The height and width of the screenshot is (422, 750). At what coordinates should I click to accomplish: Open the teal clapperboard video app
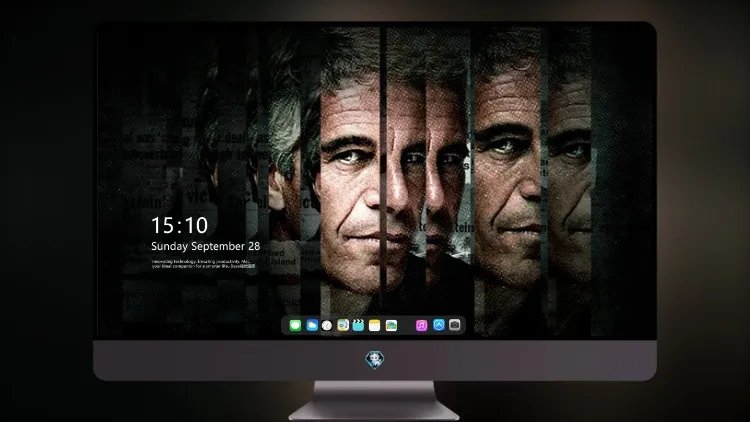pyautogui.click(x=358, y=326)
